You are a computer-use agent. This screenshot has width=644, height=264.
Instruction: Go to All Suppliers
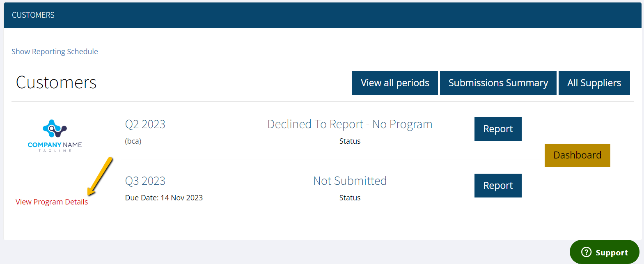point(594,83)
